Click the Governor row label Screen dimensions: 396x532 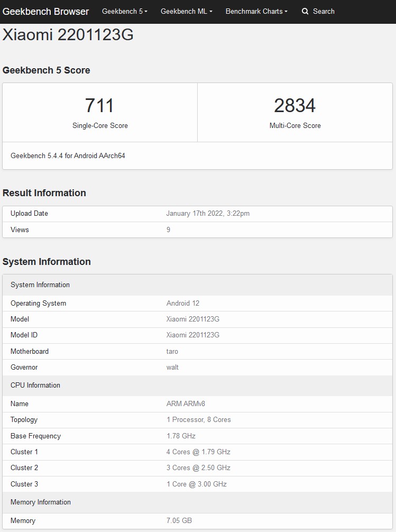pos(24,368)
